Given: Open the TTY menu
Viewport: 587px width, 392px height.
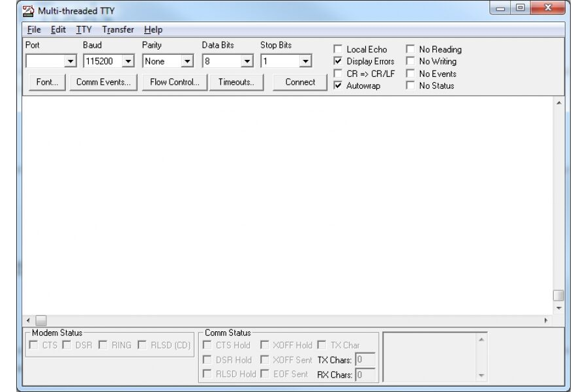Looking at the screenshot, I should (83, 29).
